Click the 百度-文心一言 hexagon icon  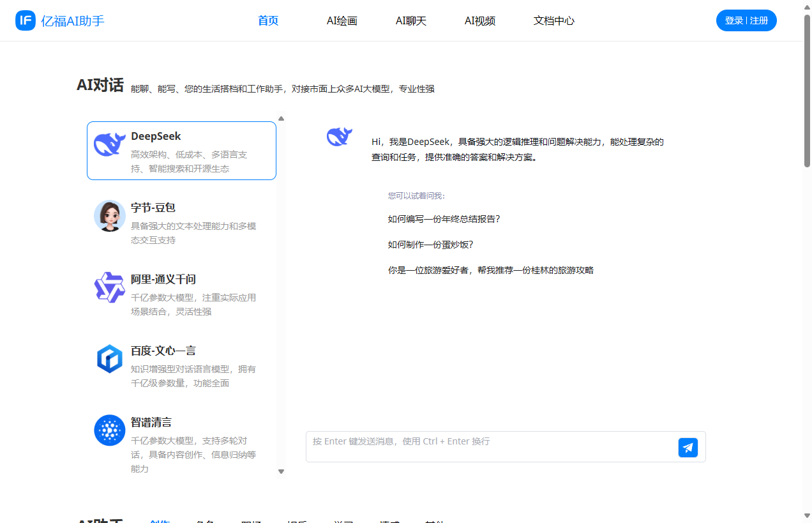(109, 359)
